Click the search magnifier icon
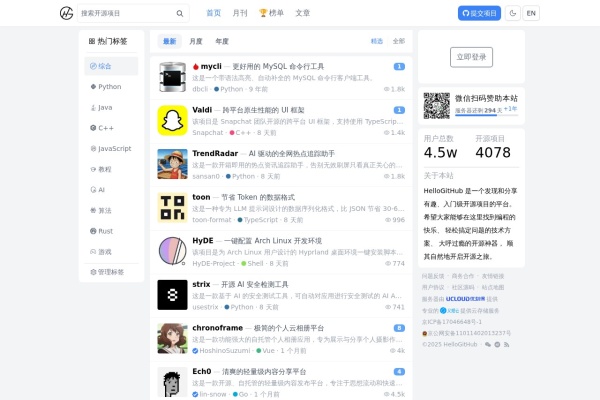 (180, 14)
